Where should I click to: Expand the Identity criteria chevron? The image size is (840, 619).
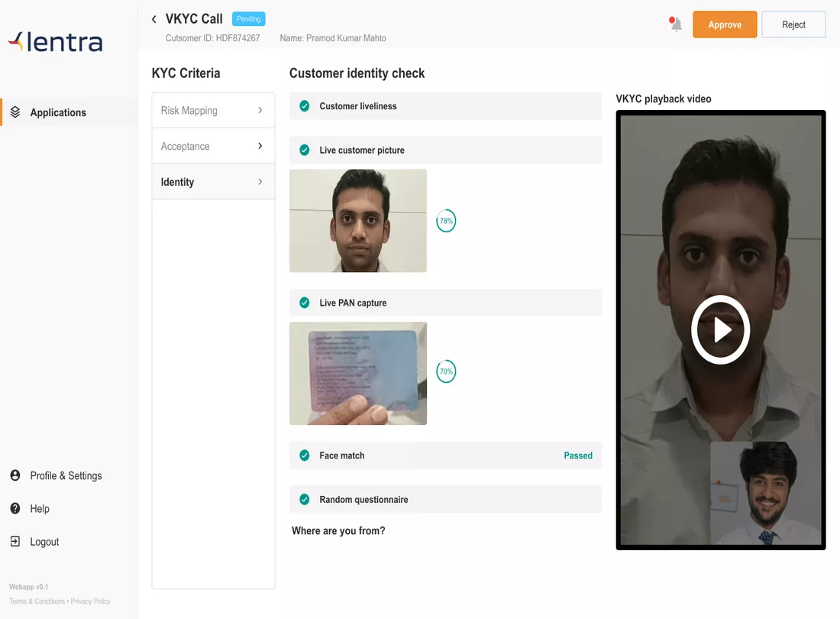click(x=260, y=182)
